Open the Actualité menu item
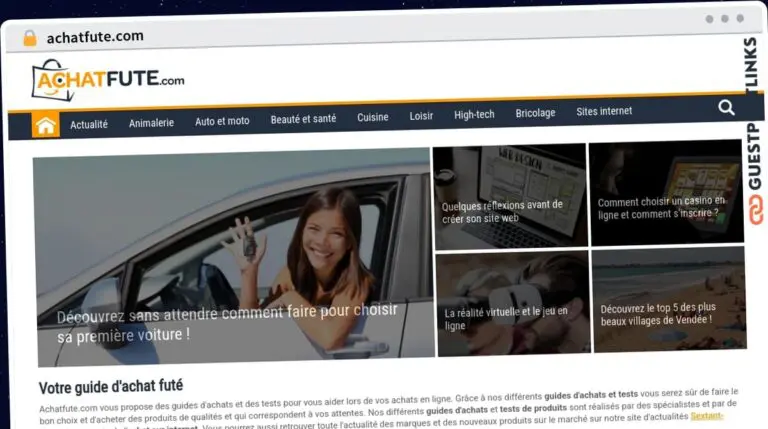Viewport: 768px width, 429px height. pyautogui.click(x=89, y=124)
